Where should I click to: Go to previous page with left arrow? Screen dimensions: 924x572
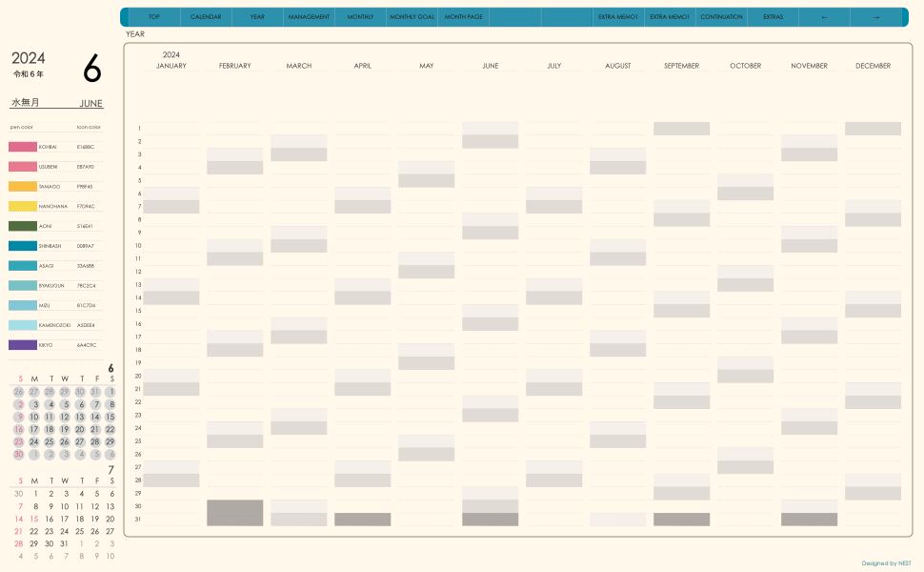pos(824,17)
